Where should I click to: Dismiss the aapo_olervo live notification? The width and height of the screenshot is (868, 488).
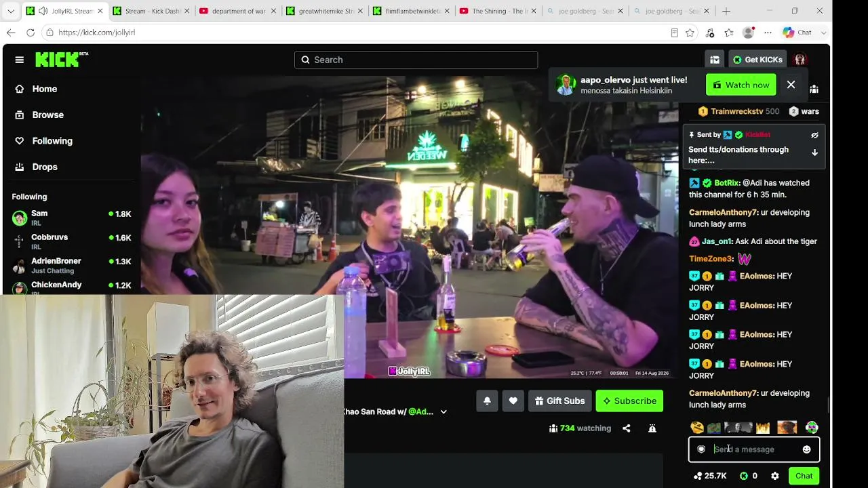pos(791,85)
